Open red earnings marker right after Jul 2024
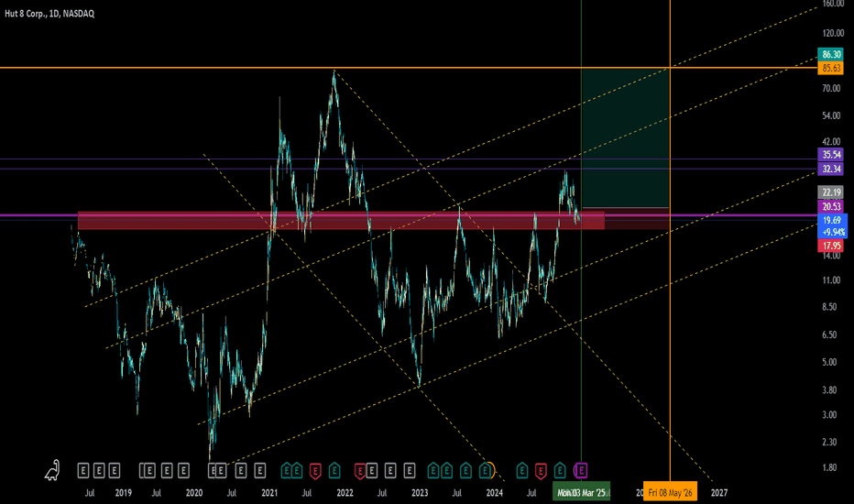854x504 pixels. tap(541, 471)
